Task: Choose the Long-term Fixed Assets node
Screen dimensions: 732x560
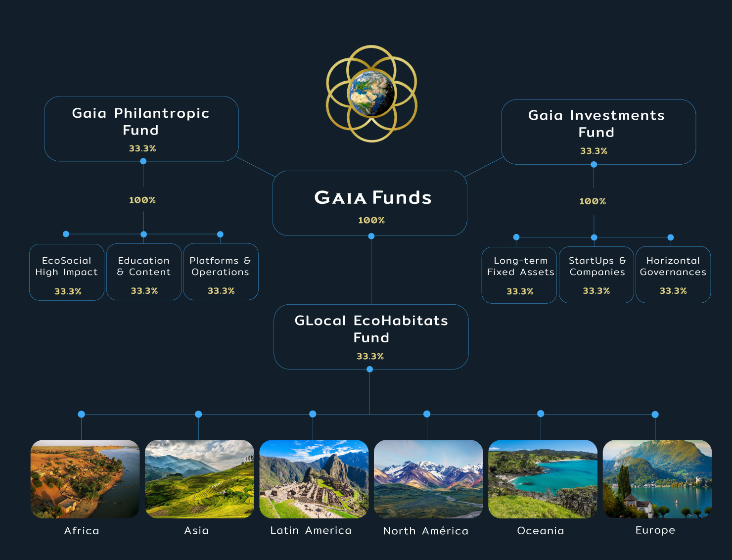Action: click(x=519, y=275)
